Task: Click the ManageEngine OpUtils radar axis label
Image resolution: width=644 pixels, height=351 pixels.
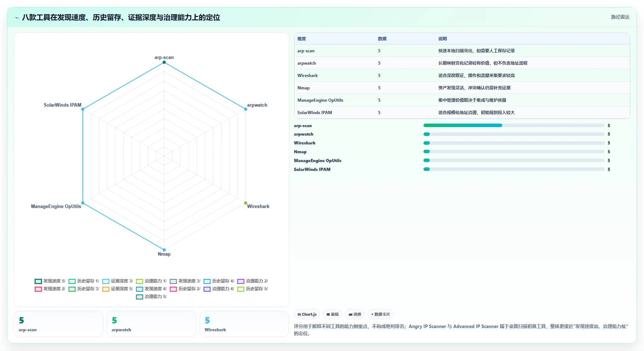Action: tap(56, 206)
